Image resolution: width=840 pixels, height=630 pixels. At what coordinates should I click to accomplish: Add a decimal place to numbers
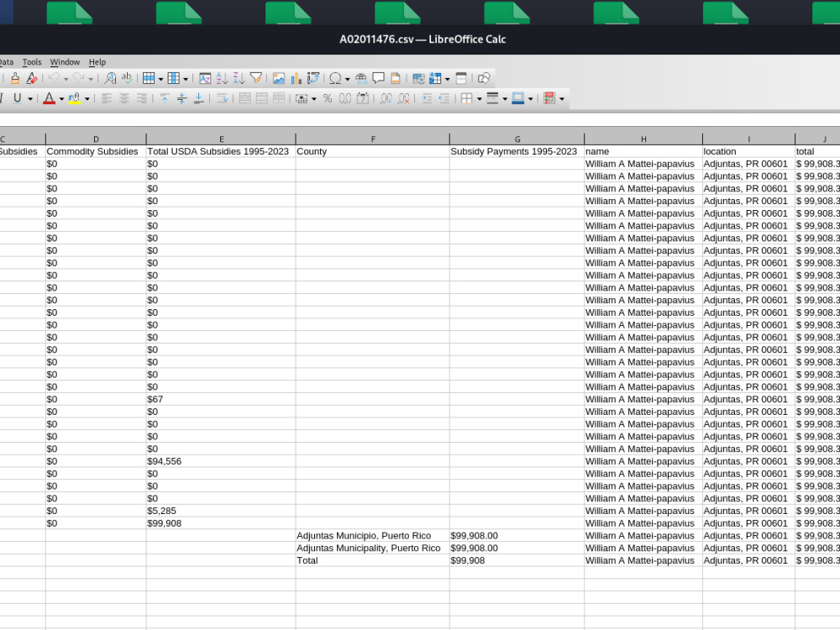click(x=383, y=97)
